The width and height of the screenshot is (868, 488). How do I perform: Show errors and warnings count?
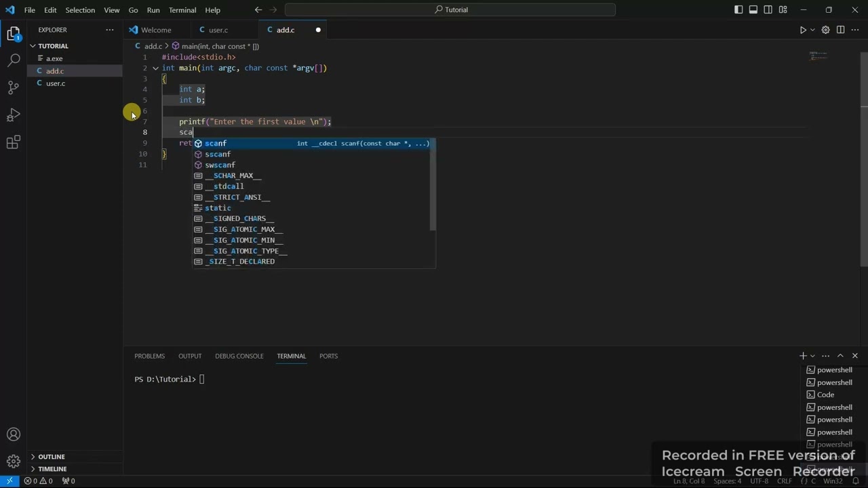coord(38,481)
